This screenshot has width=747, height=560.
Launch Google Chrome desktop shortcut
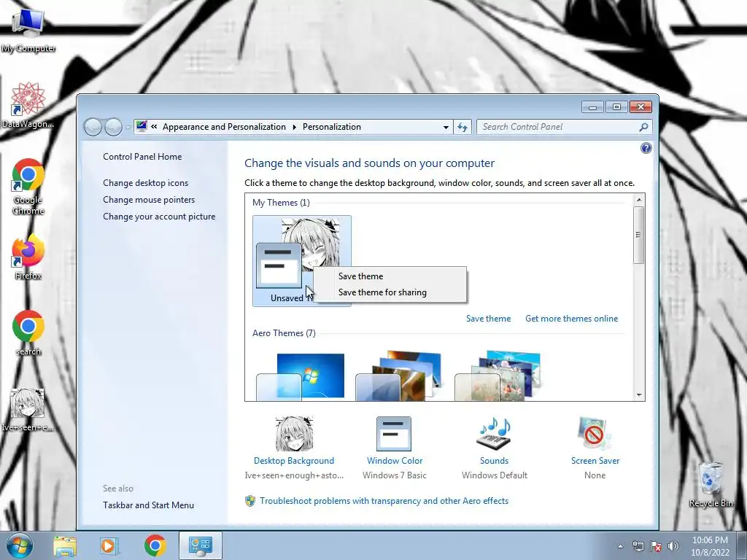(28, 186)
